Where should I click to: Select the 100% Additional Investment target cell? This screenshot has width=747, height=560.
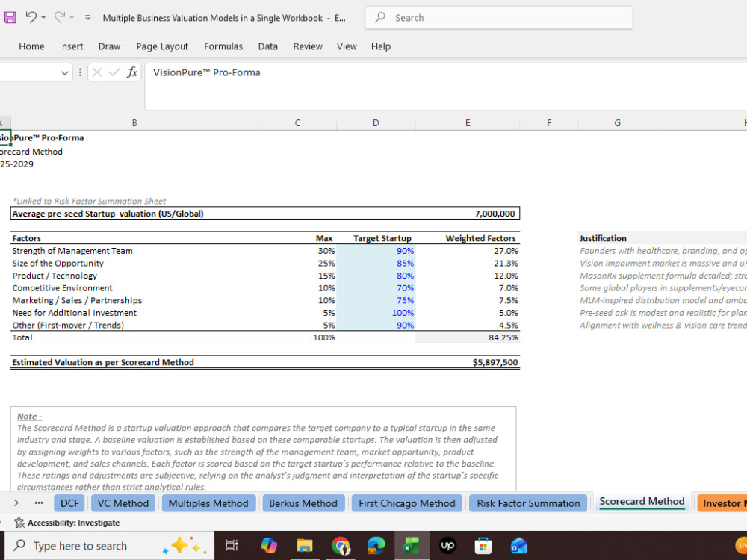376,313
